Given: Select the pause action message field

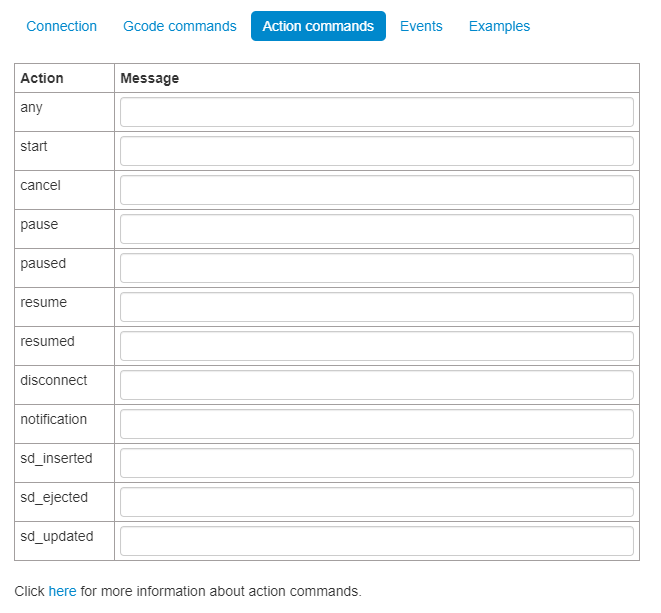Looking at the screenshot, I should [377, 229].
